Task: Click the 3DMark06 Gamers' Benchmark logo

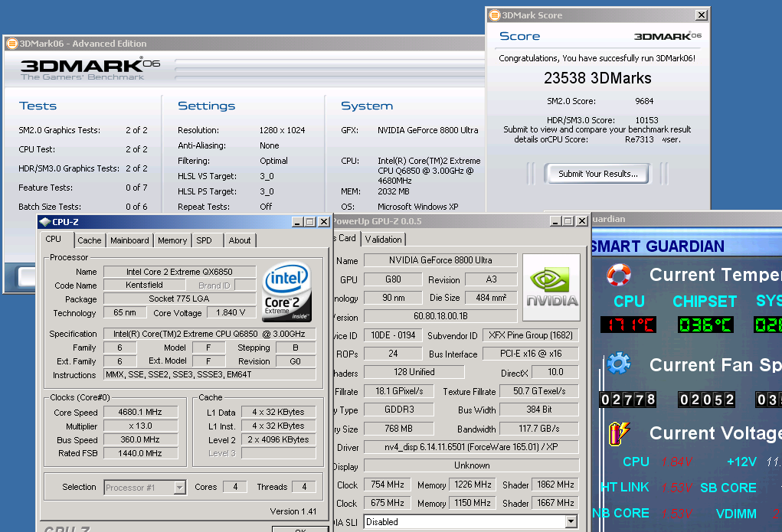Action: [90, 69]
